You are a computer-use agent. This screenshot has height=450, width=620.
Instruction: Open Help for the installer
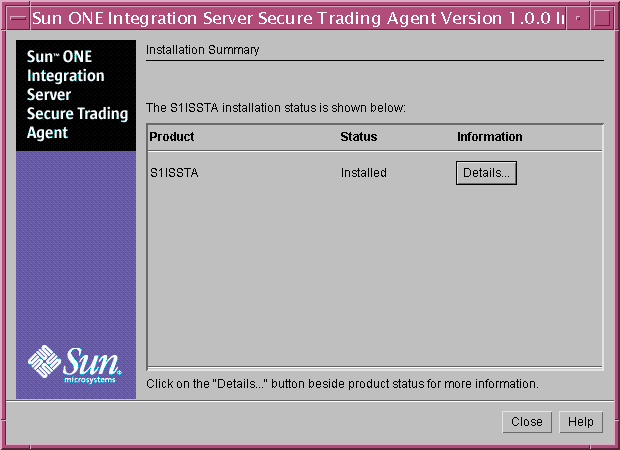coord(580,422)
